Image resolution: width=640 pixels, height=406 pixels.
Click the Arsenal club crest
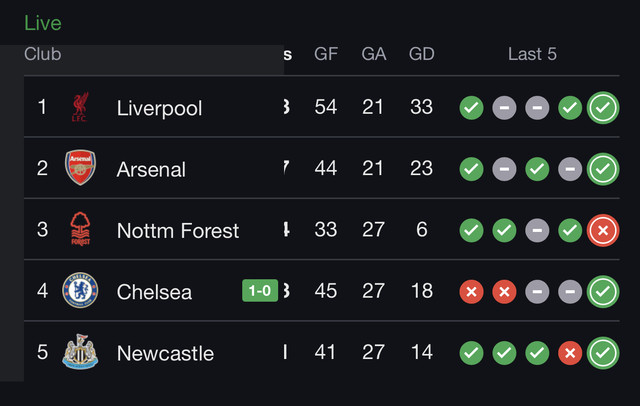[80, 168]
